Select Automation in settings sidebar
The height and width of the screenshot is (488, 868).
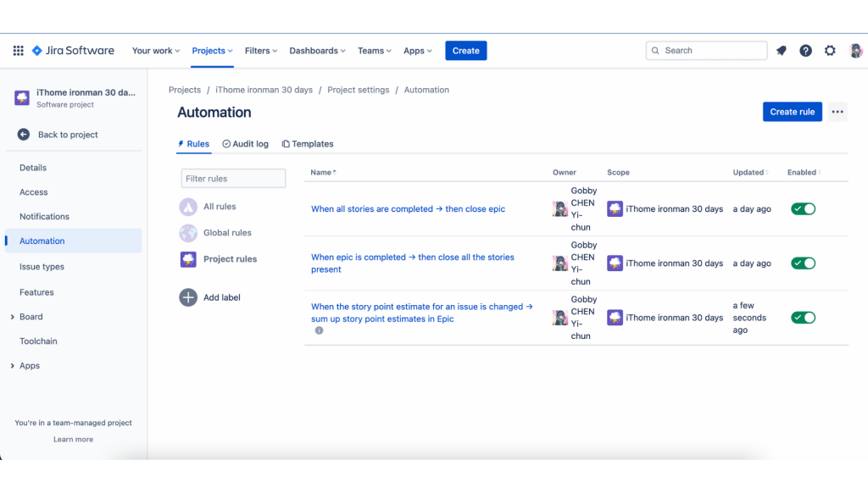(73, 241)
